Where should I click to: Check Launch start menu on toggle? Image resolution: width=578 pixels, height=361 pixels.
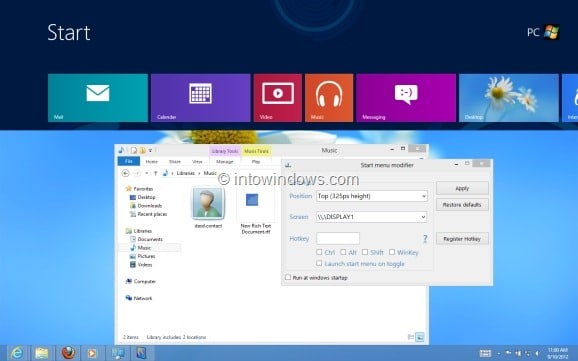[319, 264]
